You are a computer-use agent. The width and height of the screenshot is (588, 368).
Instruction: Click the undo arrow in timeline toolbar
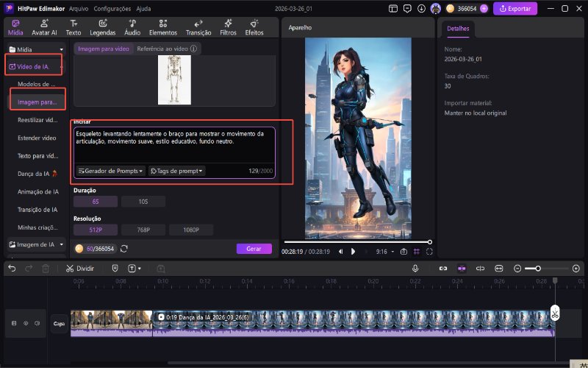pyautogui.click(x=12, y=269)
